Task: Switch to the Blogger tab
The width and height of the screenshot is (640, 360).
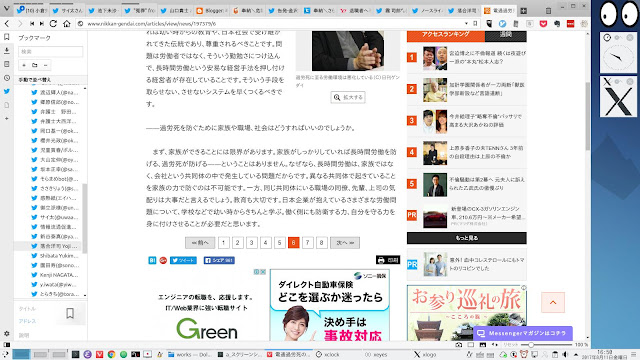Action: coord(211,11)
